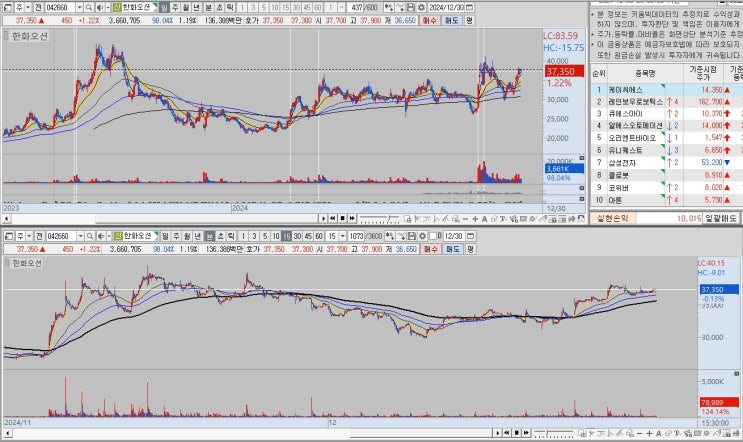Toggle the checkbox beside the 12/30 date
This screenshot has height=442, width=743.
(x=433, y=235)
